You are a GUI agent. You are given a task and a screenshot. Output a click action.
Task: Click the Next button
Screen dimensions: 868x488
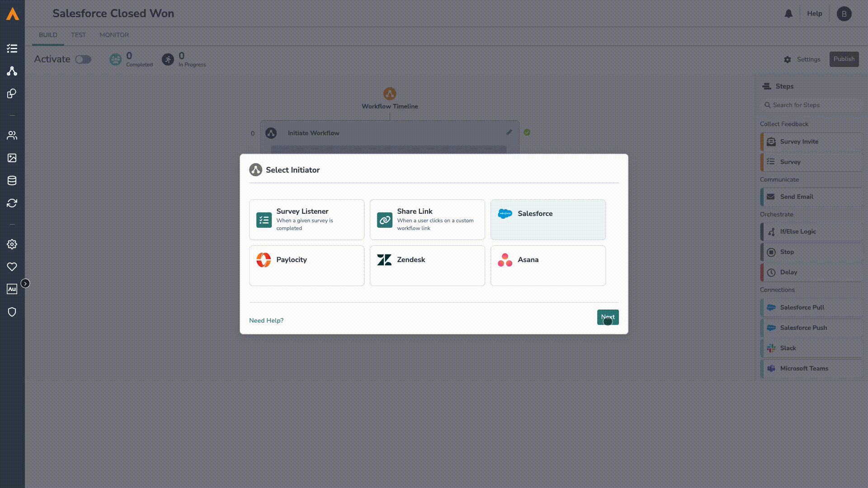click(608, 317)
